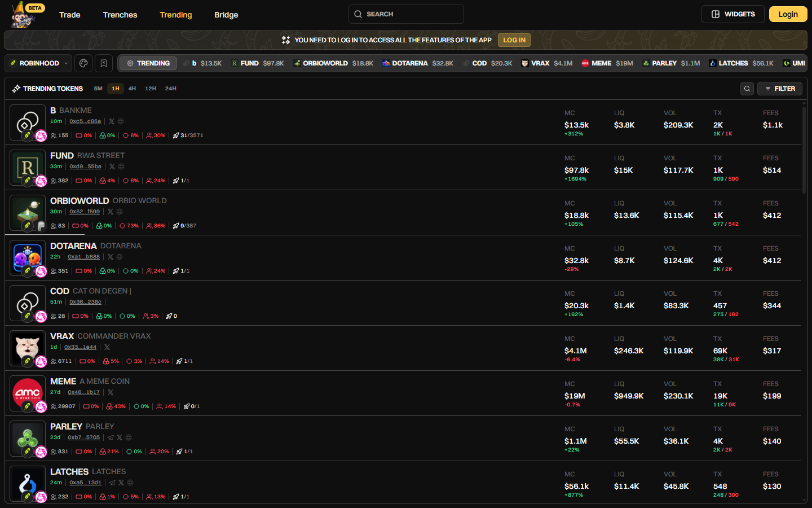The height and width of the screenshot is (508, 812).
Task: Select VRAX $4.1M in ticker bar
Action: [546, 63]
